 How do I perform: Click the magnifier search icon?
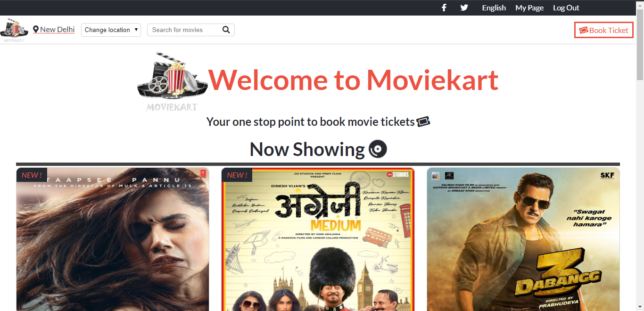[x=226, y=30]
